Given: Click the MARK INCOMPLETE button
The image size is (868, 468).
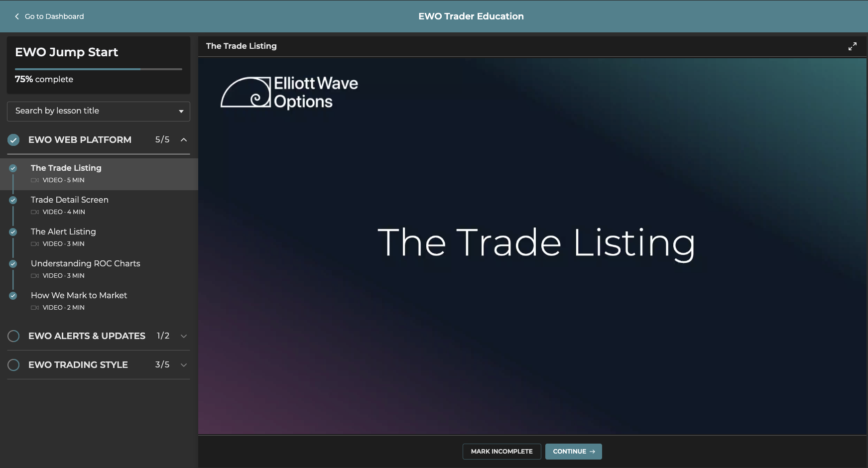Looking at the screenshot, I should 501,452.
